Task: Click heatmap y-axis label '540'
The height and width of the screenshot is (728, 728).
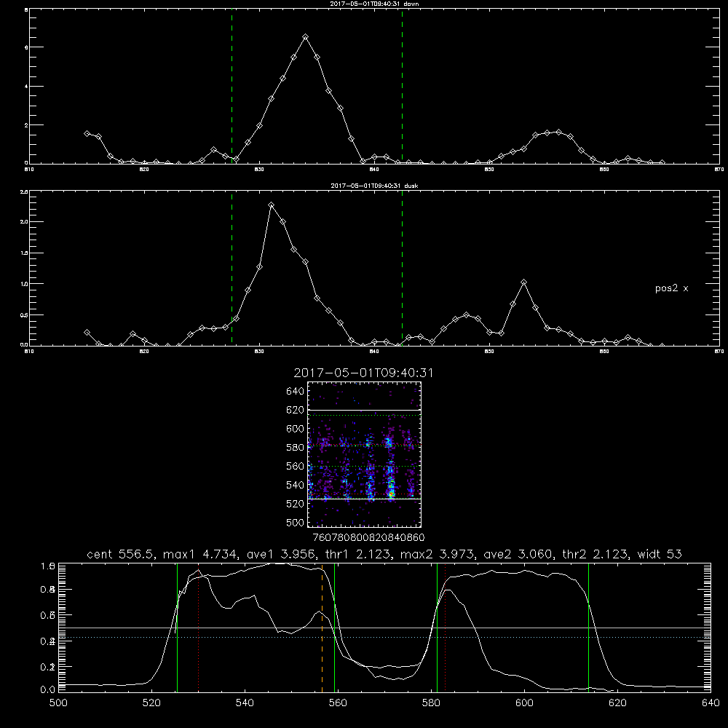Action: tap(296, 485)
